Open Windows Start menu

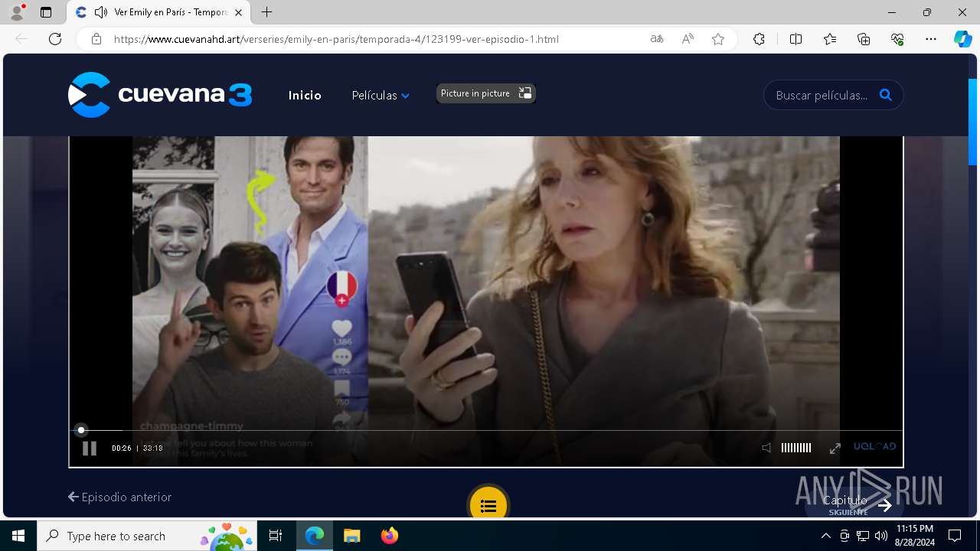point(18,536)
